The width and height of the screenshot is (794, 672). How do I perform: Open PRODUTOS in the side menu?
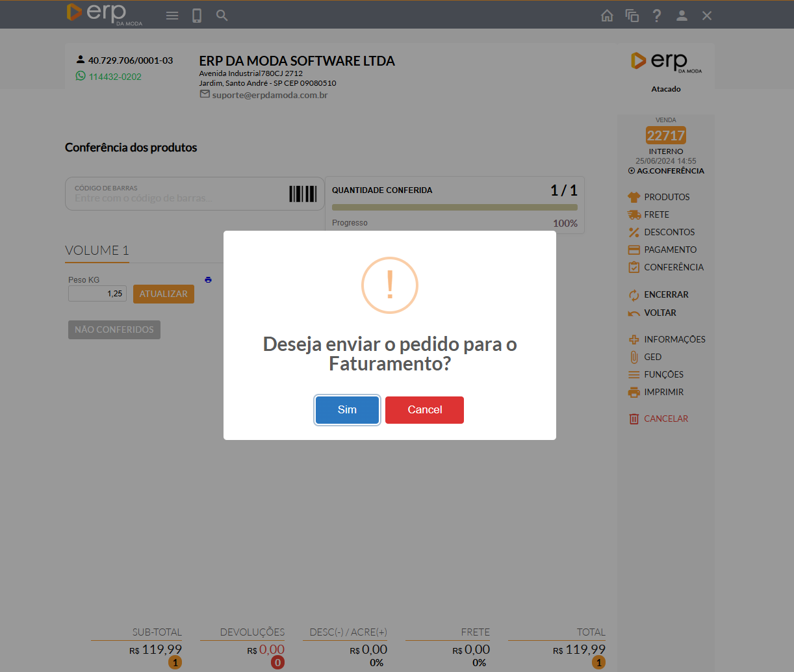[x=667, y=197]
